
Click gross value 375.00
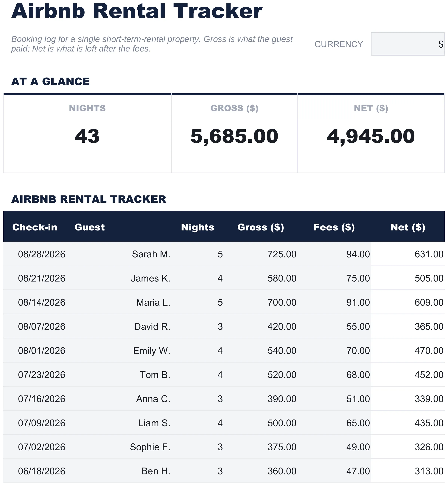tap(282, 447)
